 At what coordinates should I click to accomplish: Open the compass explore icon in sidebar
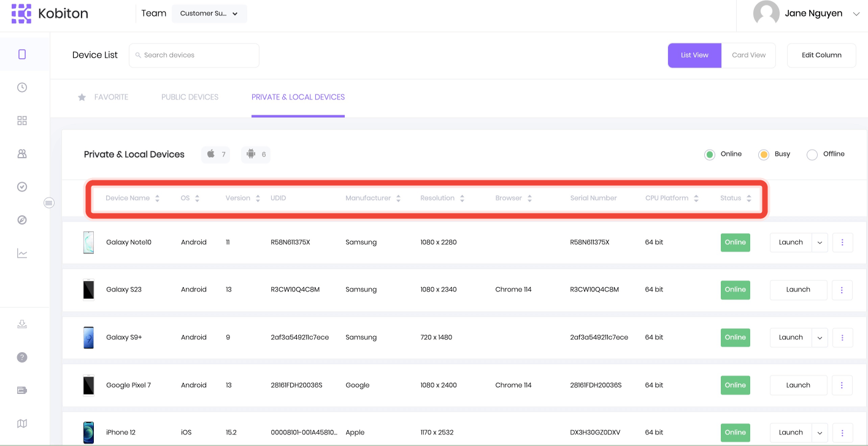click(22, 220)
